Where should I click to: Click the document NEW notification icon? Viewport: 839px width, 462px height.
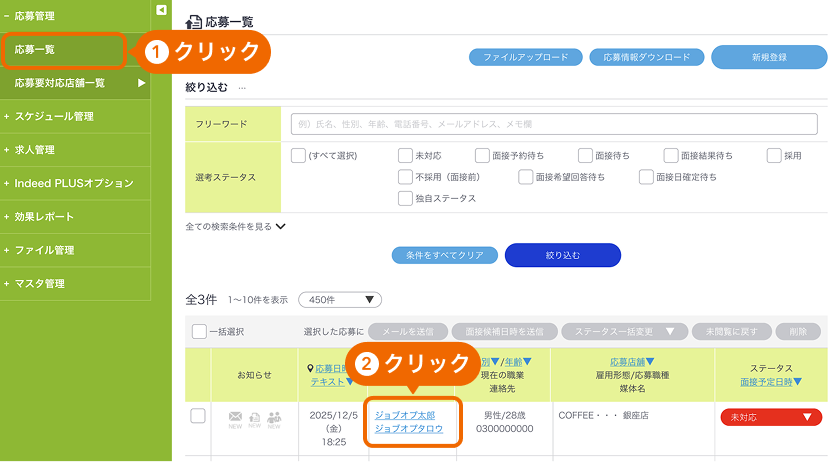(255, 419)
